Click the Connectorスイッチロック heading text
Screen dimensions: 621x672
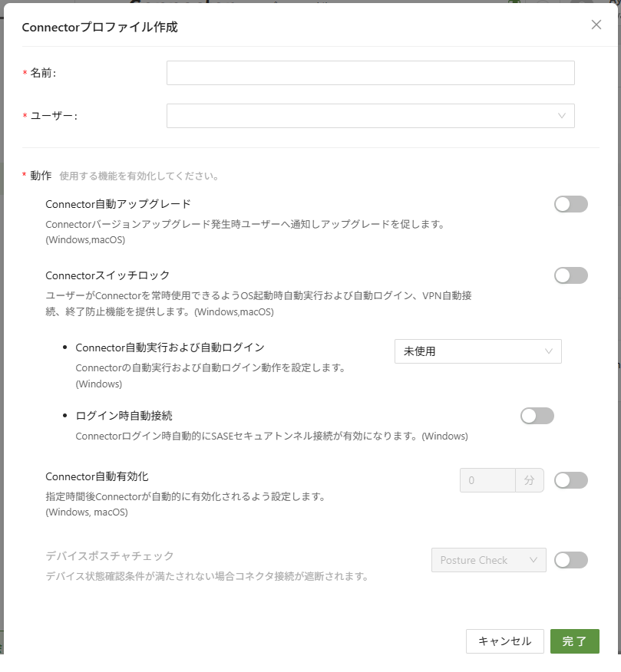click(x=107, y=275)
